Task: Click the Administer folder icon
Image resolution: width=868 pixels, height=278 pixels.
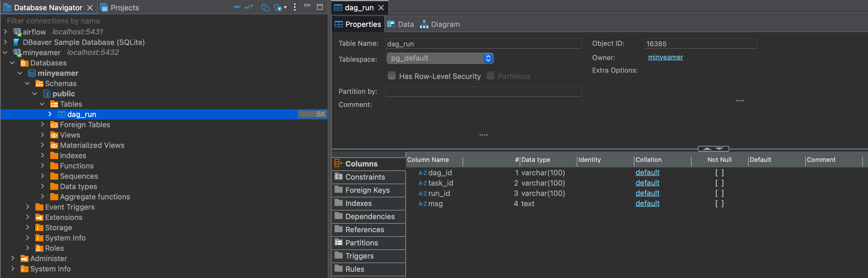Action: point(24,259)
